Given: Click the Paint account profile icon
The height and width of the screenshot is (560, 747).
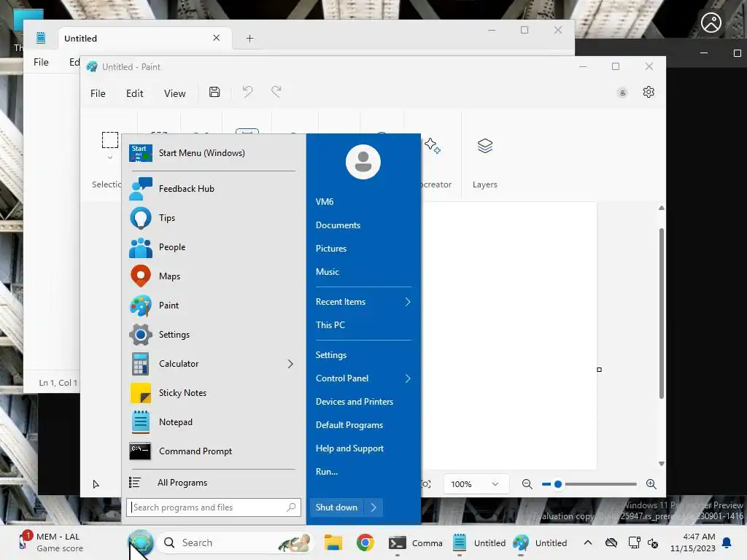Looking at the screenshot, I should click(x=622, y=93).
